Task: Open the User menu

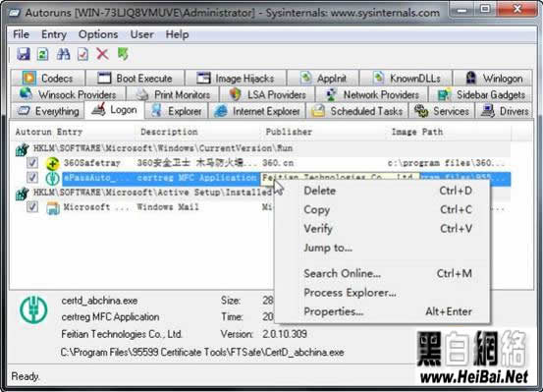Action: pyautogui.click(x=142, y=34)
